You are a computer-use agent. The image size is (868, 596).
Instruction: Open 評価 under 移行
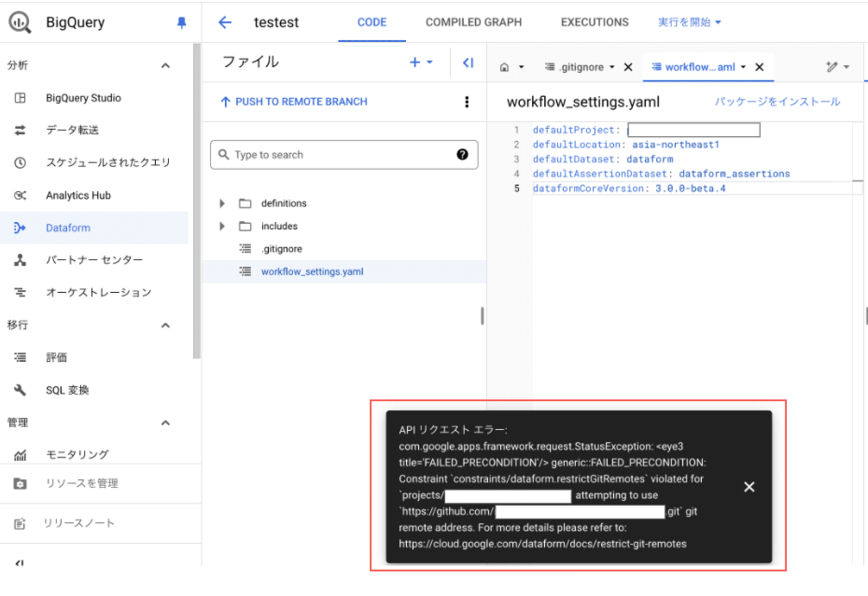(56, 357)
